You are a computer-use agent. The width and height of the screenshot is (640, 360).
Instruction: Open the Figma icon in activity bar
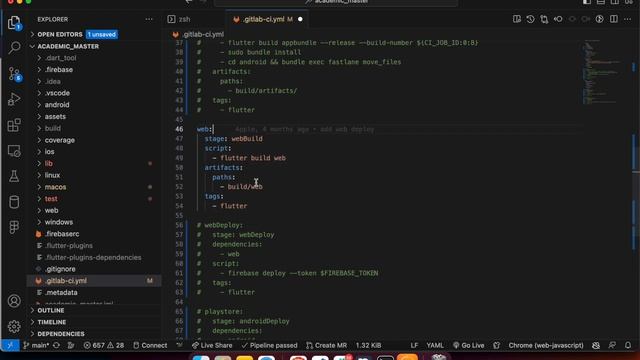click(x=14, y=227)
